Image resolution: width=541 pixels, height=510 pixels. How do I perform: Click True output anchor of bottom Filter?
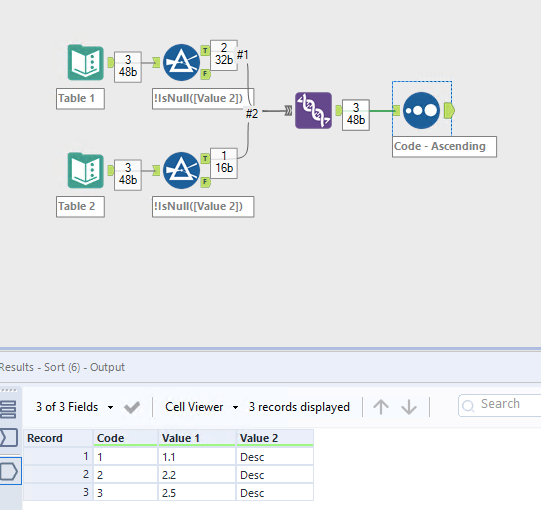point(205,158)
